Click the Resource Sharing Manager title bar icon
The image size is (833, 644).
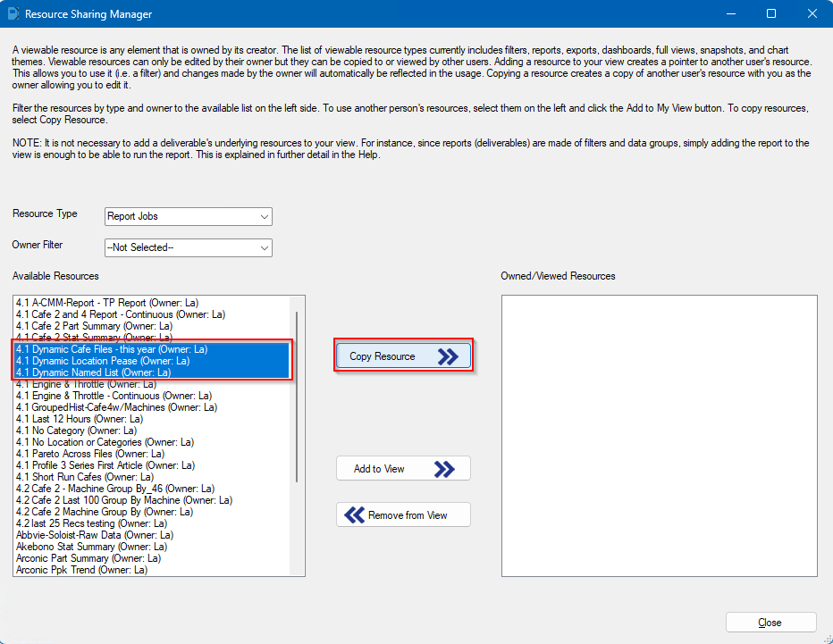(13, 13)
